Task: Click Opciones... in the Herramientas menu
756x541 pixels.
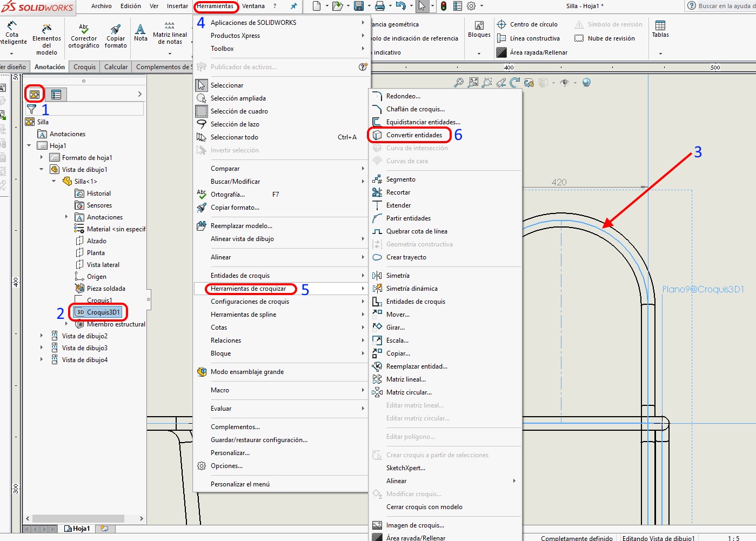Action: point(226,466)
